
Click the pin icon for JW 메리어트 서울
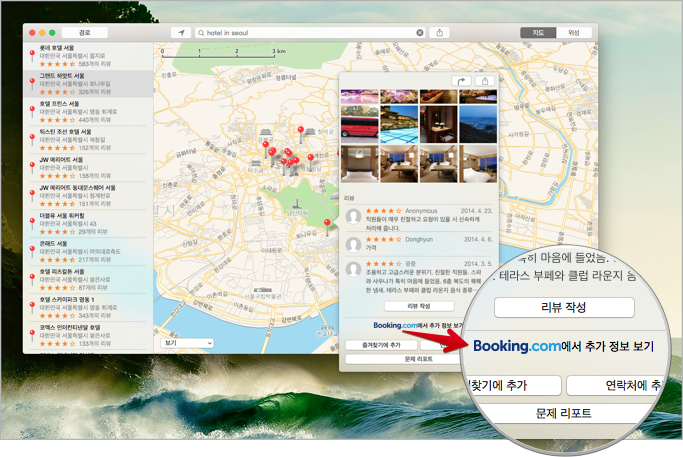pyautogui.click(x=32, y=167)
